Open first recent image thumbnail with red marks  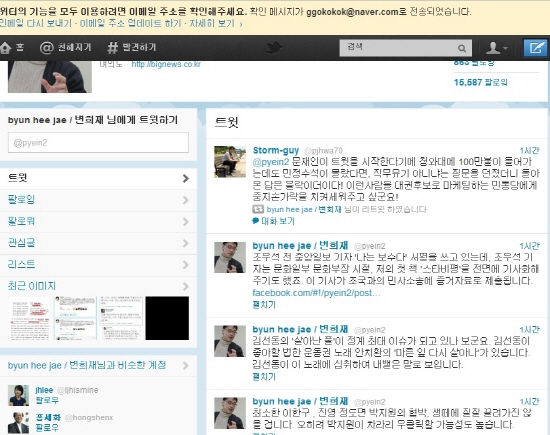tap(30, 318)
